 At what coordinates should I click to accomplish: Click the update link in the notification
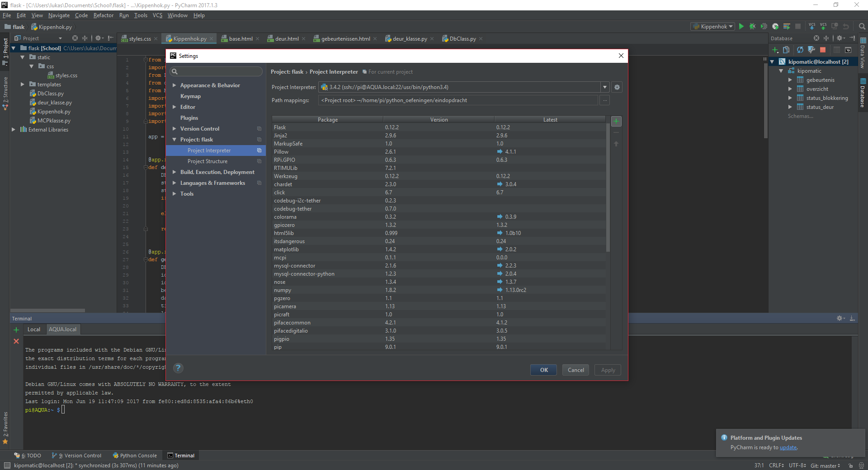click(788, 447)
